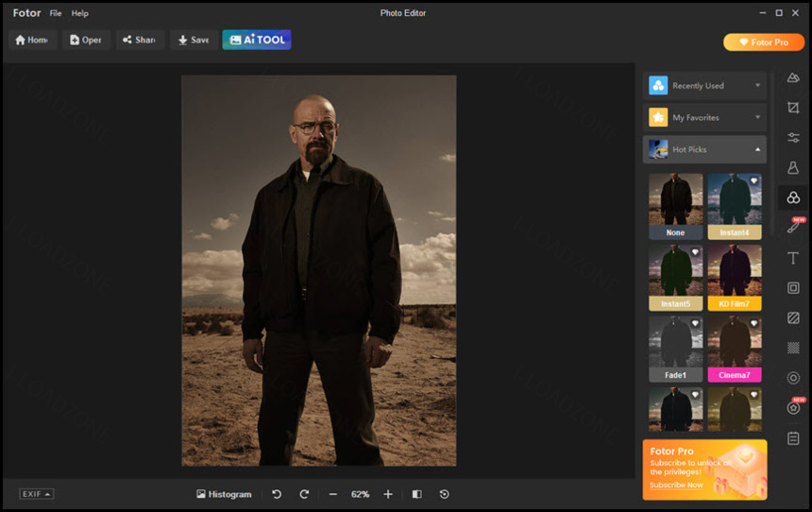Reset image with the history icon

pyautogui.click(x=445, y=494)
